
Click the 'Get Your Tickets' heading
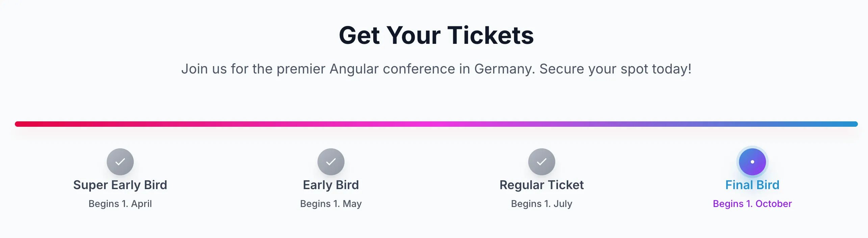click(x=436, y=35)
